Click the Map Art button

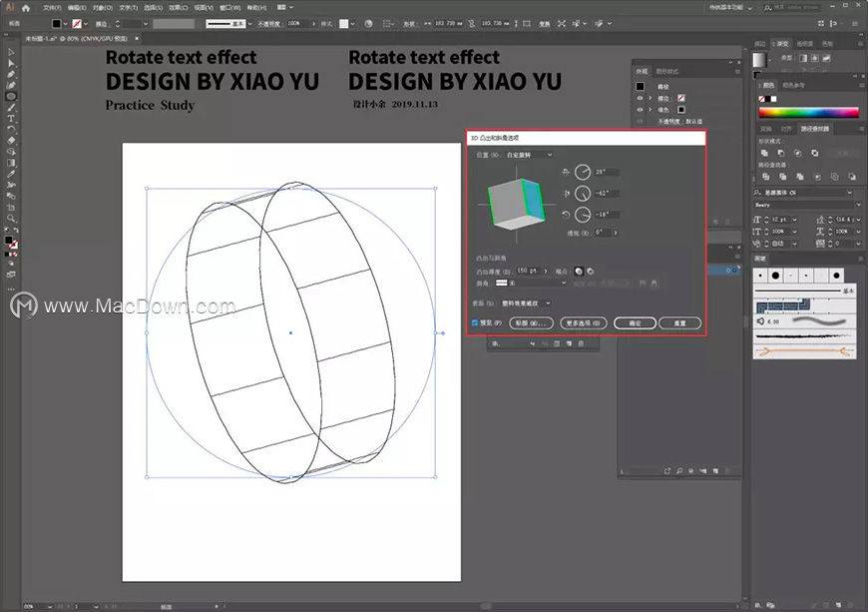[x=531, y=322]
